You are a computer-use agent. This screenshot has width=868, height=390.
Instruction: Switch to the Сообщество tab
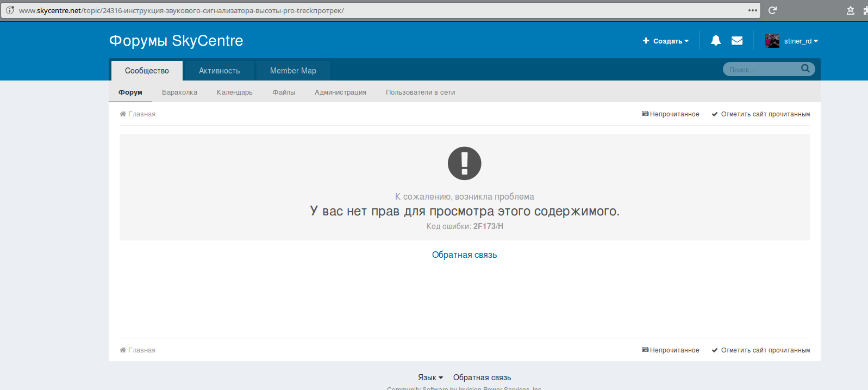tap(147, 71)
